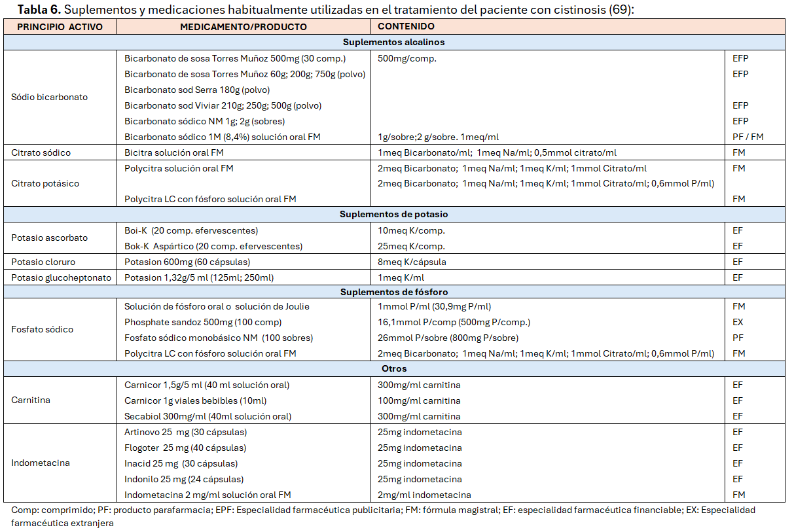Viewport: 794px width, 532px height.
Task: Select the MEDICAMENTO/PRODUCTO column header
Action: [x=243, y=27]
